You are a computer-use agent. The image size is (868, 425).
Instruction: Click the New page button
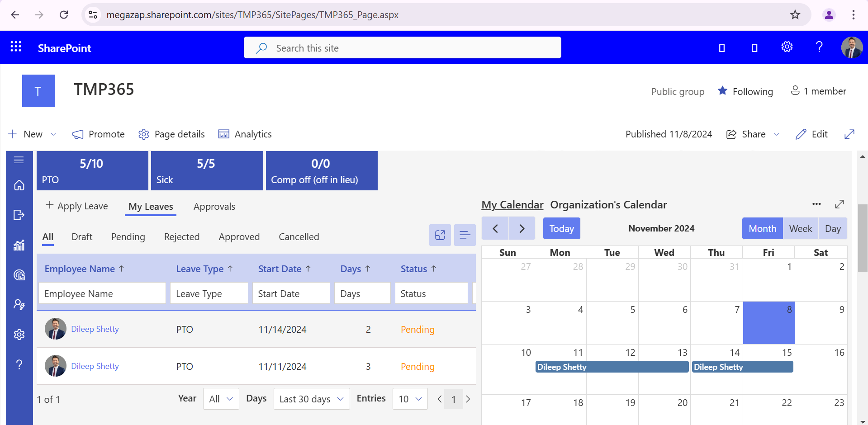(26, 134)
